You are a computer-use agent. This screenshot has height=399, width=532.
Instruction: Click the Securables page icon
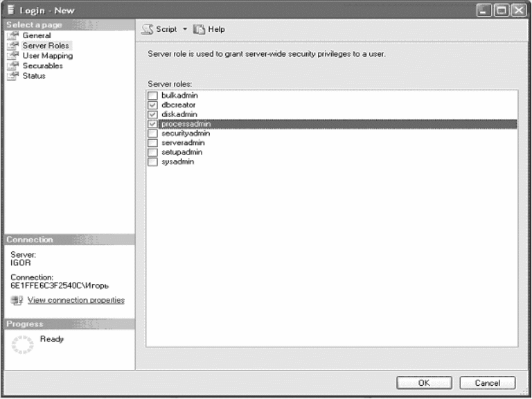(x=12, y=66)
